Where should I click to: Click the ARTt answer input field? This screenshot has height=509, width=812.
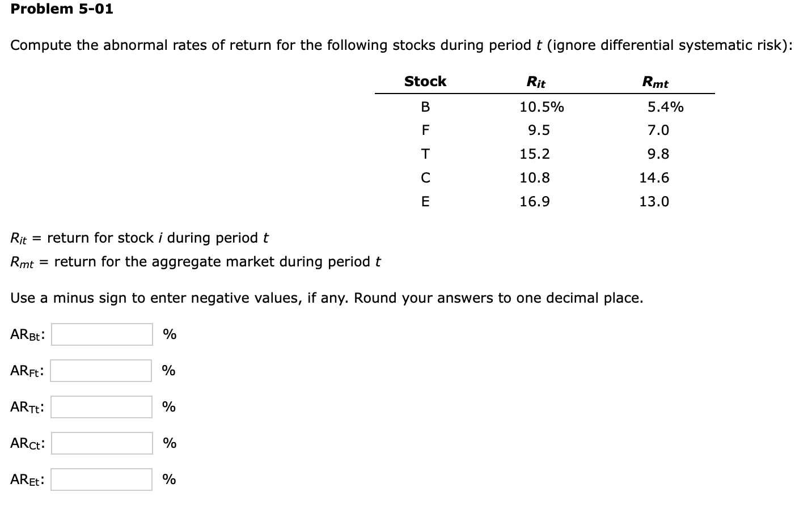[x=101, y=407]
